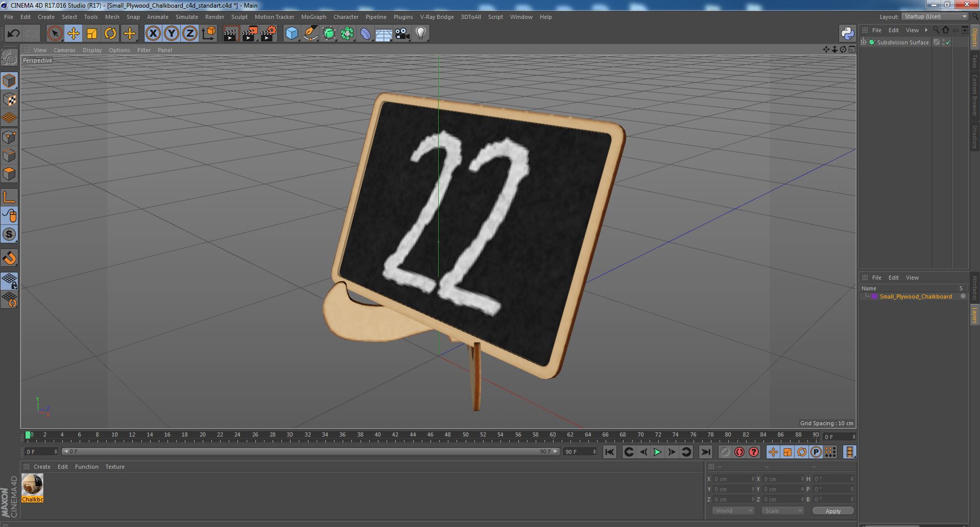Open the Scale mode dropdown
This screenshot has width=980, height=527.
[x=782, y=511]
